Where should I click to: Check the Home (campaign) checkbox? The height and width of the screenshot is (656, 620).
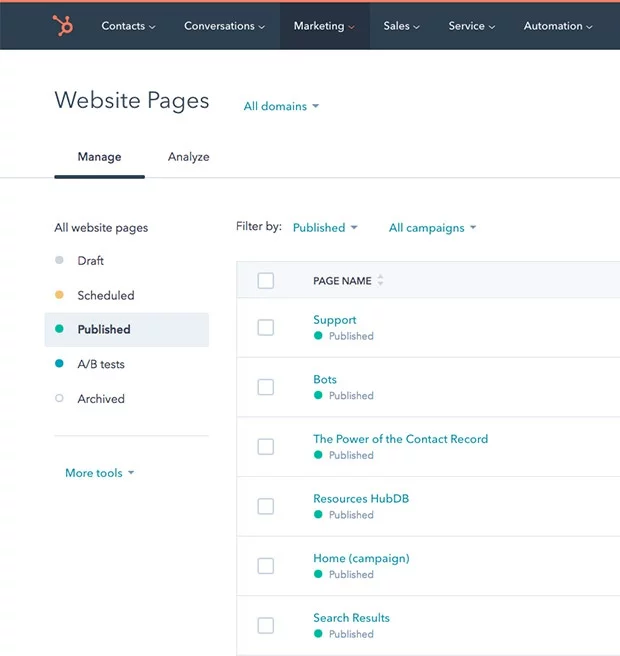266,566
